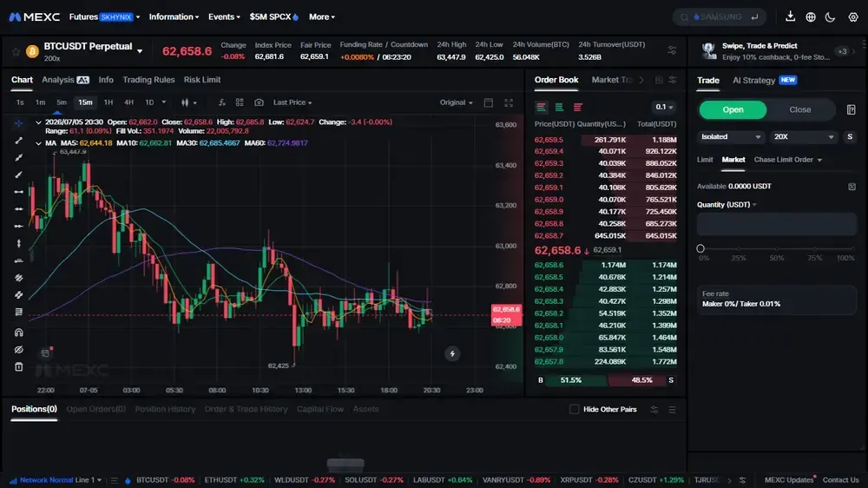
Task: Switch to 1m timeframe
Action: click(x=41, y=102)
